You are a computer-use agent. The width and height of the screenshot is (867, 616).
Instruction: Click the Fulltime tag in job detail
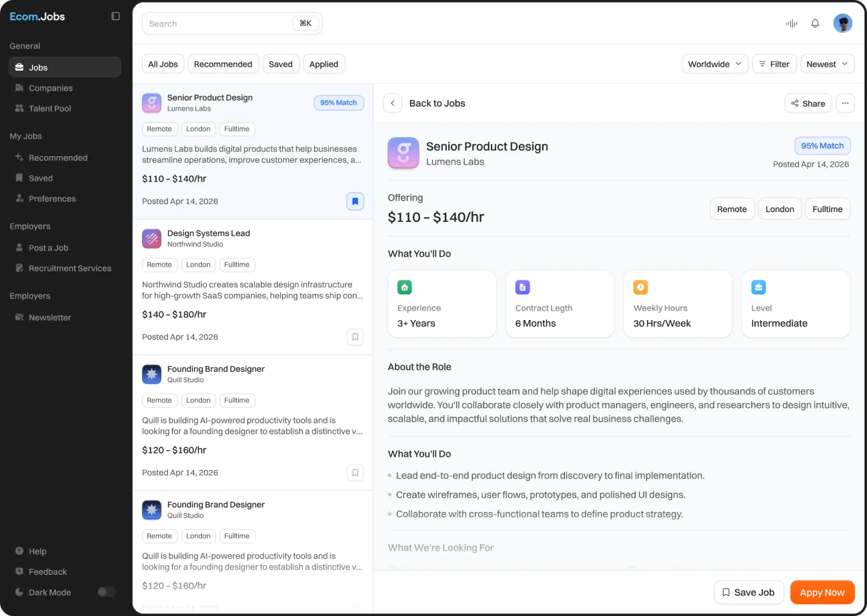tap(828, 209)
